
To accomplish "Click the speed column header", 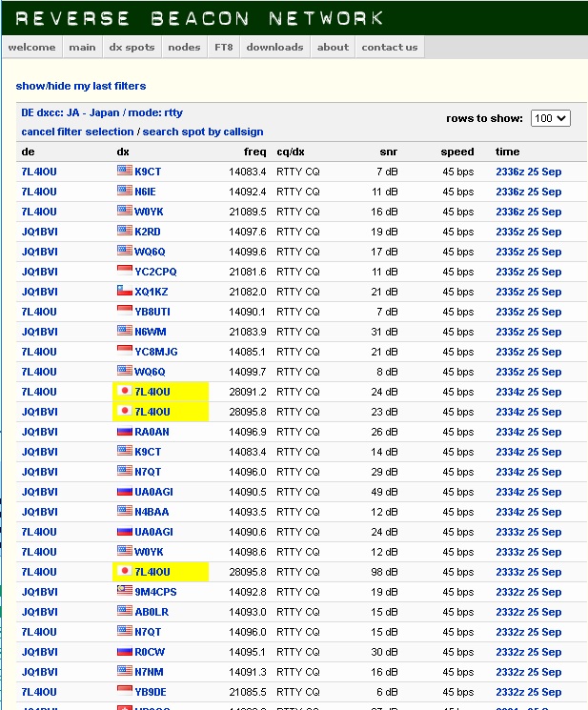I will (x=457, y=152).
